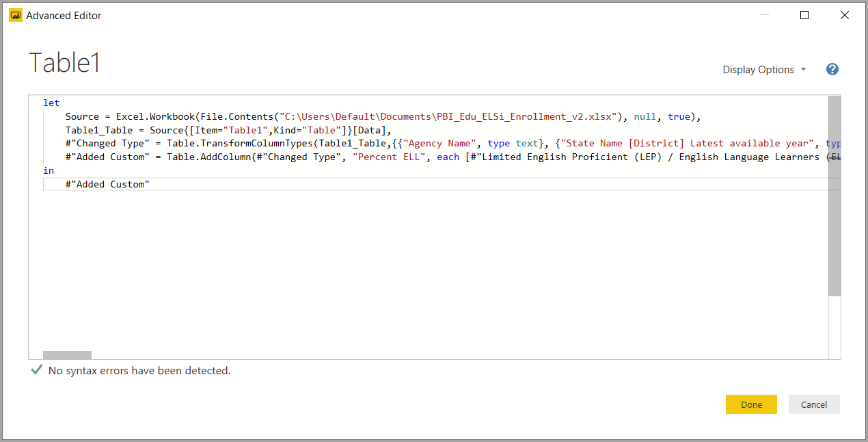Click the horizontal scrollbar thumb below code
The image size is (868, 442).
click(67, 355)
